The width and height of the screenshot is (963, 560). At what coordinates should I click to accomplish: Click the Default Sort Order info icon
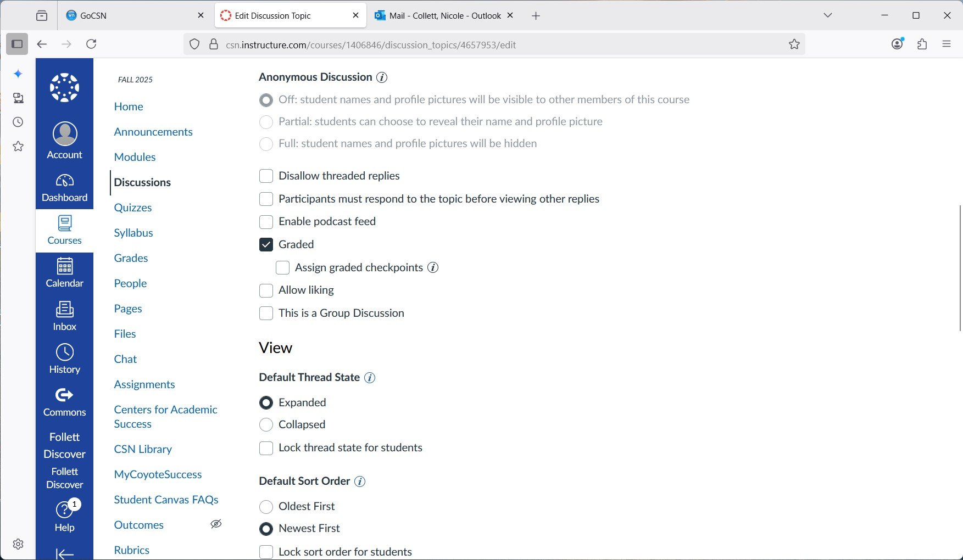[x=360, y=481]
